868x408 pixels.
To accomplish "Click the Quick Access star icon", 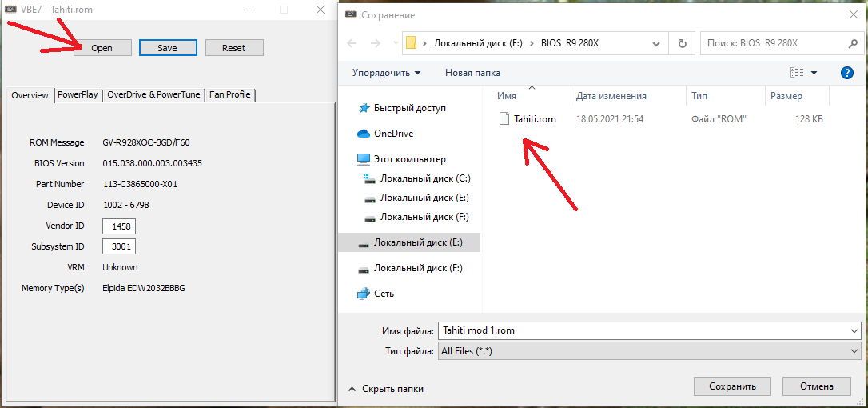I will [364, 108].
